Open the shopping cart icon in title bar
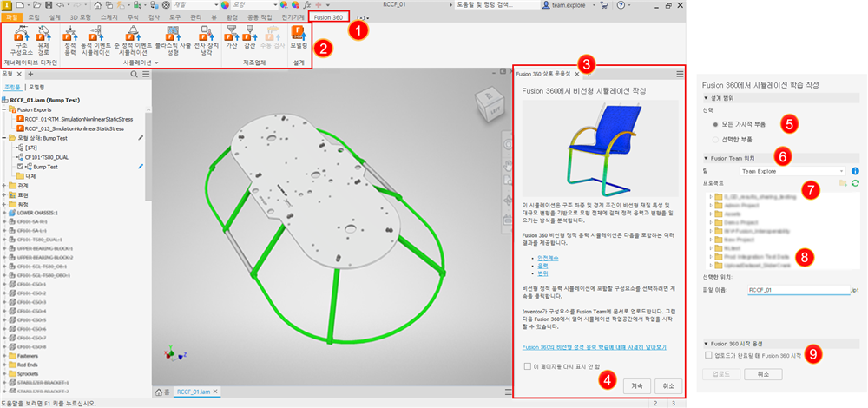Screen dimensions: 868x408 [603, 4]
